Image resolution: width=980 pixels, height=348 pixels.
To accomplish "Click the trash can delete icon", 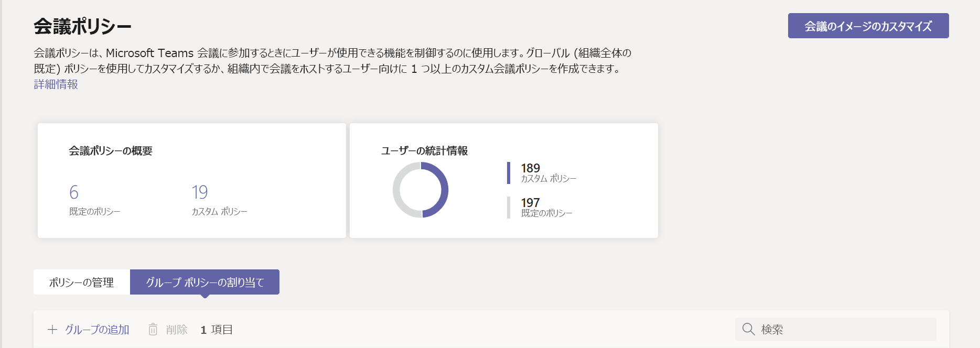I will tap(153, 330).
